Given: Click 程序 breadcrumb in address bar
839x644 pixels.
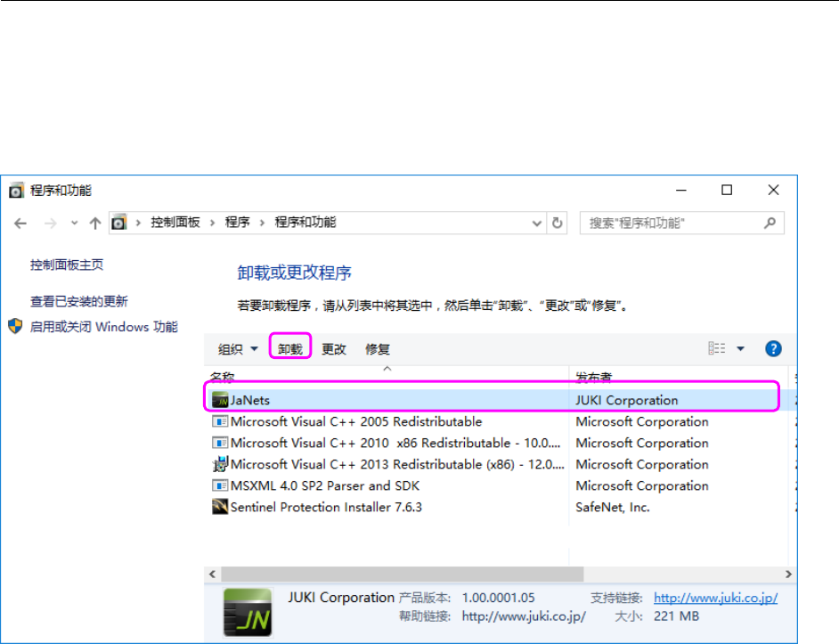Looking at the screenshot, I should tap(238, 222).
